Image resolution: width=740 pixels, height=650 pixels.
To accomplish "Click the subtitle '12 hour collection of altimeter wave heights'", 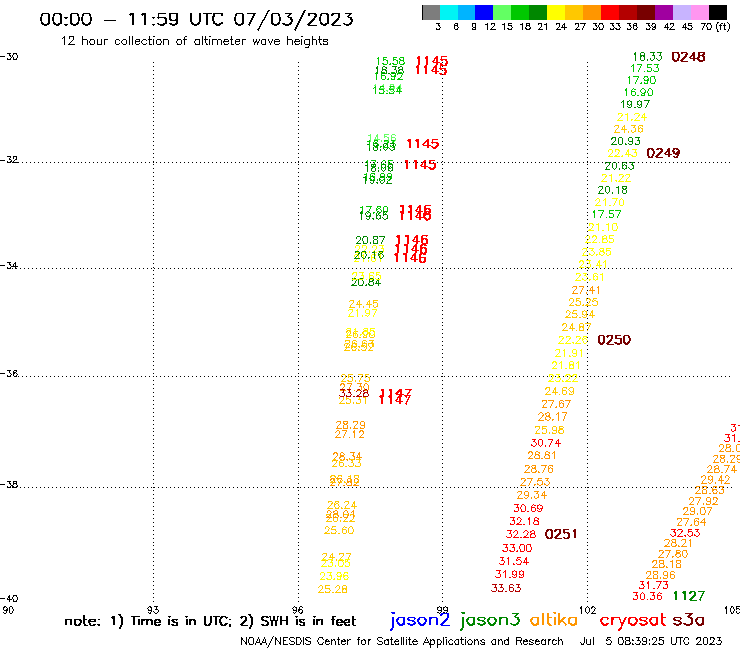I will 194,41.
